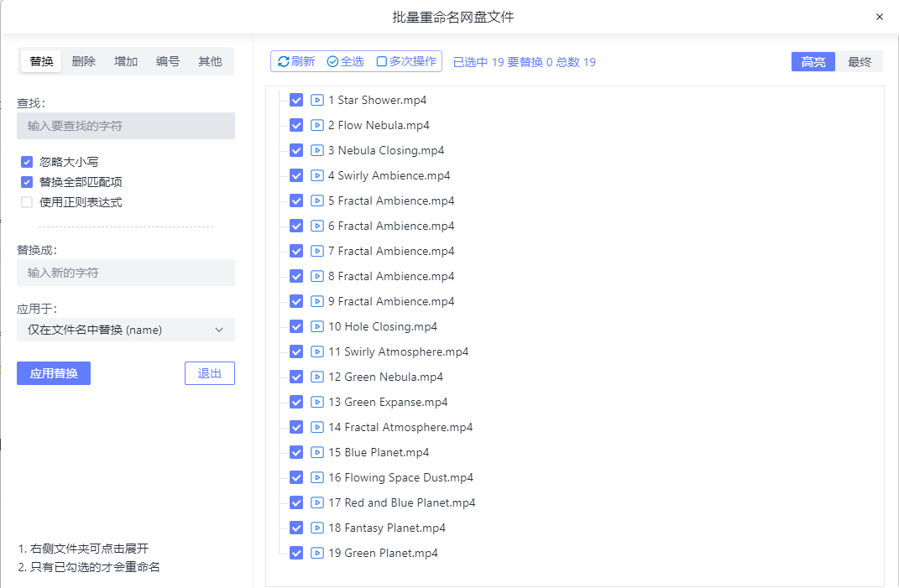The height and width of the screenshot is (588, 899).
Task: Enable 使用正则表达式 checkbox
Action: point(27,202)
